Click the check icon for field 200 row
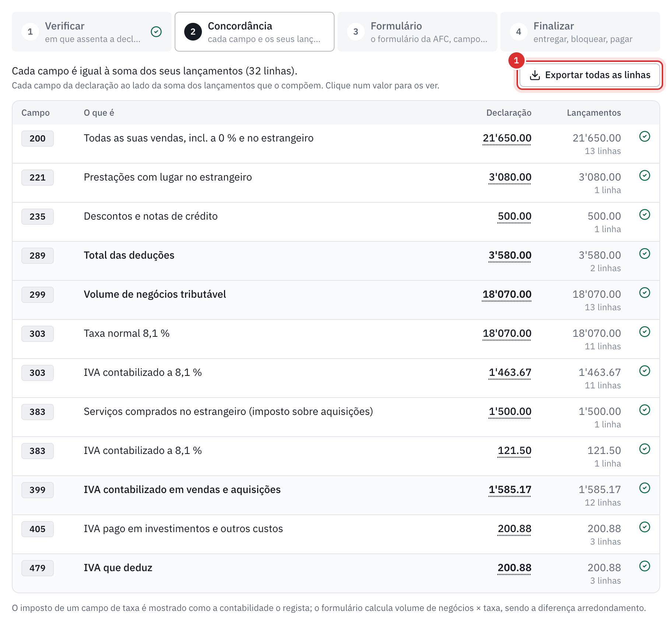This screenshot has height=622, width=672. [x=644, y=136]
